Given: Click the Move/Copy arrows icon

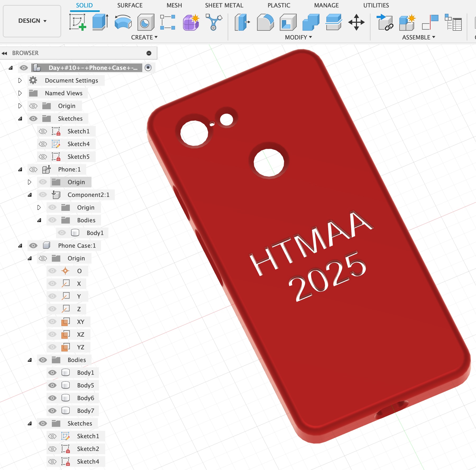Looking at the screenshot, I should (356, 22).
